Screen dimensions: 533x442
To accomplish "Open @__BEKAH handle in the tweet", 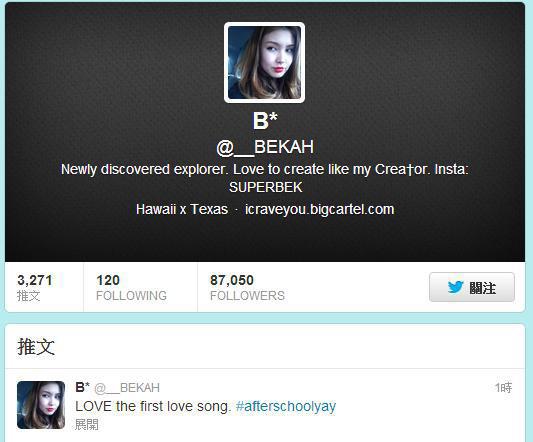I will (127, 388).
